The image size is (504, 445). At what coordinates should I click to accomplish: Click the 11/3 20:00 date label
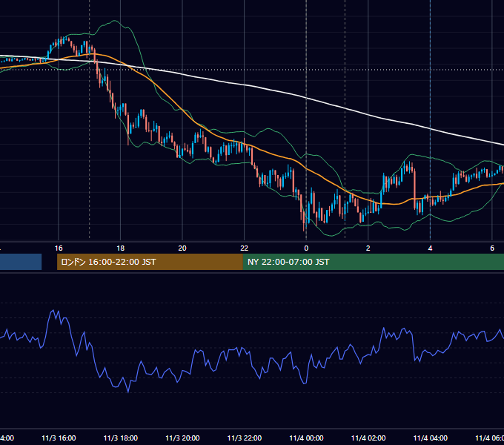[x=182, y=438]
